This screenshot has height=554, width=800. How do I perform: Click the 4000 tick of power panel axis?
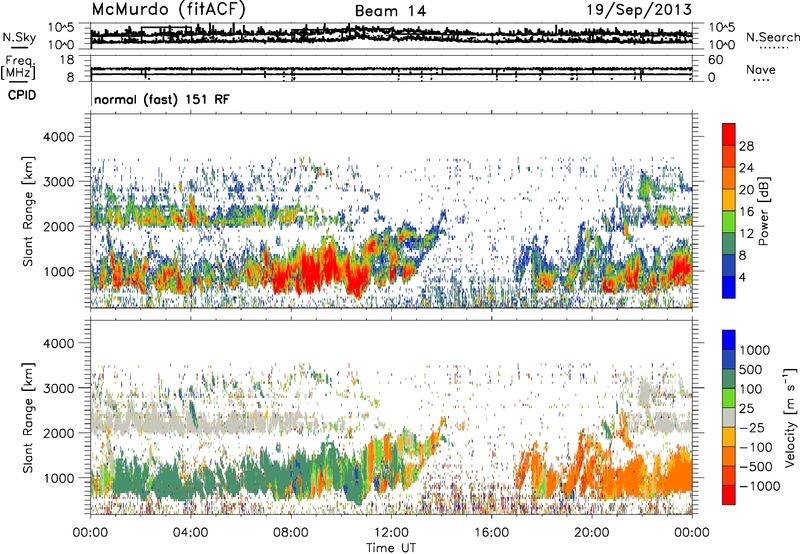pos(59,137)
